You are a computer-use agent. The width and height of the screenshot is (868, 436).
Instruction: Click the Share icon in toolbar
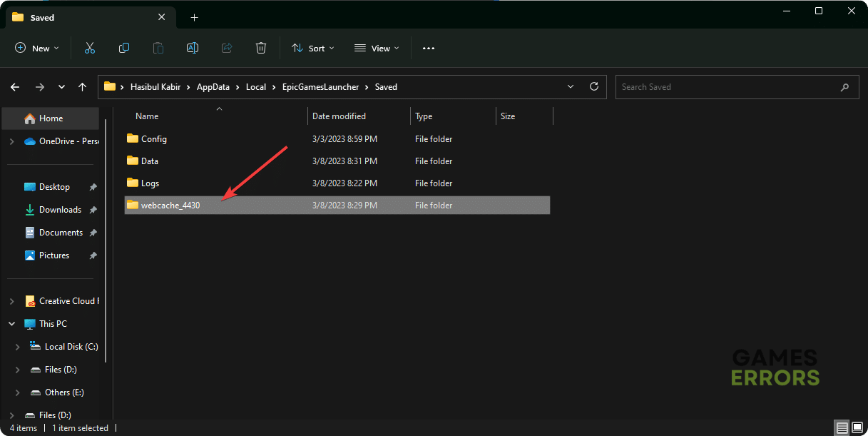pyautogui.click(x=227, y=48)
